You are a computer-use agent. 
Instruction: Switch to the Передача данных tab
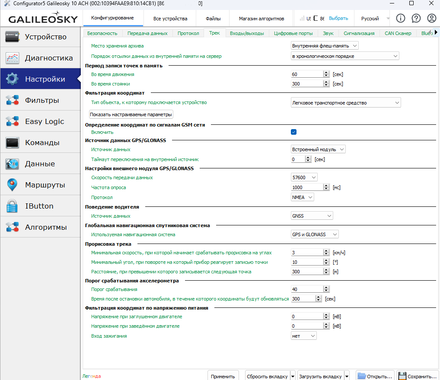147,33
